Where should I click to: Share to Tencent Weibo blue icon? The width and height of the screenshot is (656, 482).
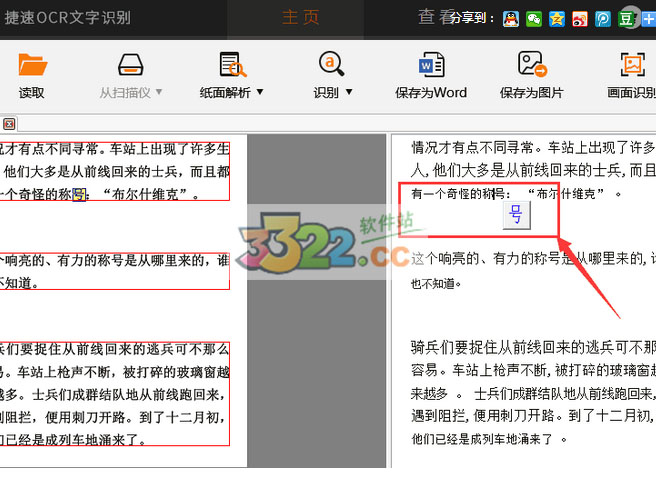point(603,19)
